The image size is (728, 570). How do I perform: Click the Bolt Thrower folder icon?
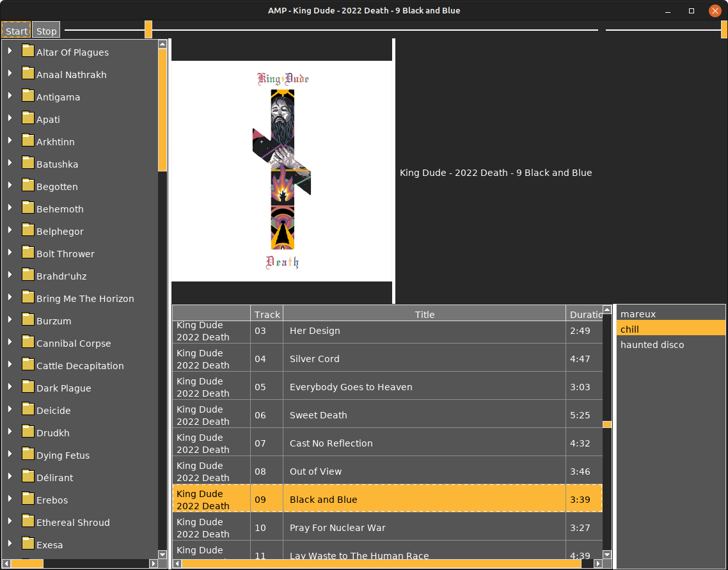28,251
